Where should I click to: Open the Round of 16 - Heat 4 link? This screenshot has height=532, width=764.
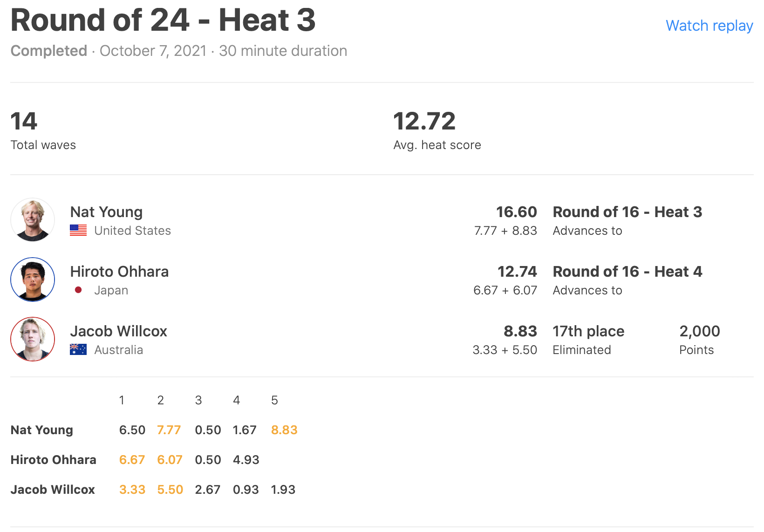click(x=627, y=272)
